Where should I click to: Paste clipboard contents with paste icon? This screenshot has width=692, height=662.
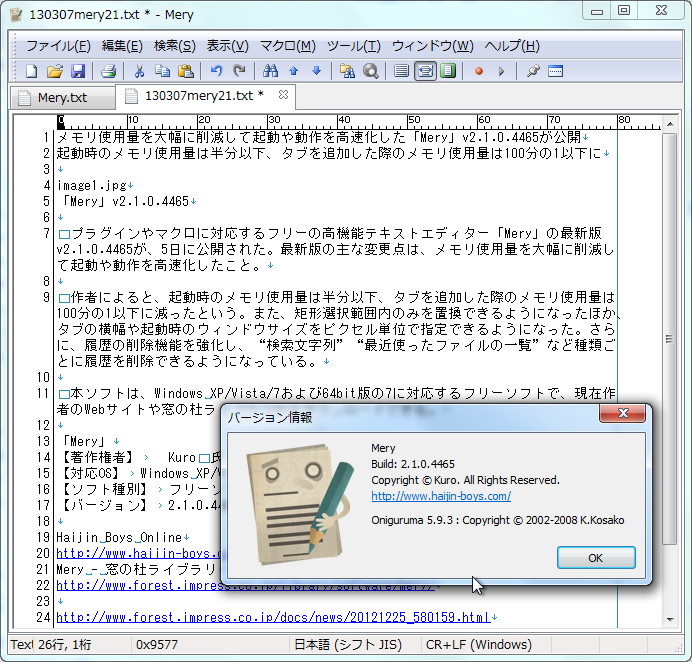186,71
